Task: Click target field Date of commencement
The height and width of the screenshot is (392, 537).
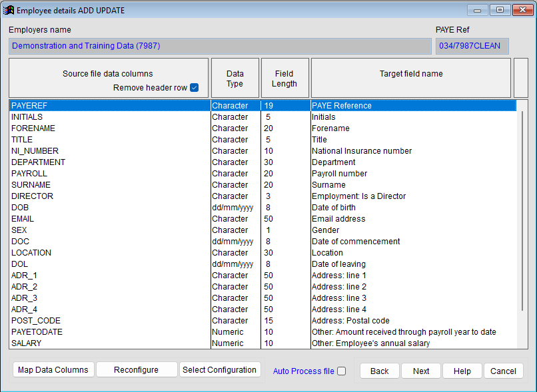Action: click(x=356, y=241)
